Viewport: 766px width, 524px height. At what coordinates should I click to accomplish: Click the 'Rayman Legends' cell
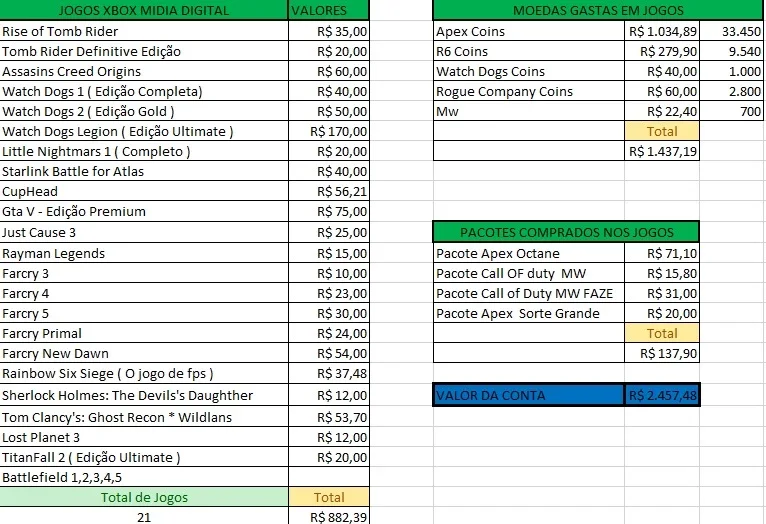[x=144, y=253]
